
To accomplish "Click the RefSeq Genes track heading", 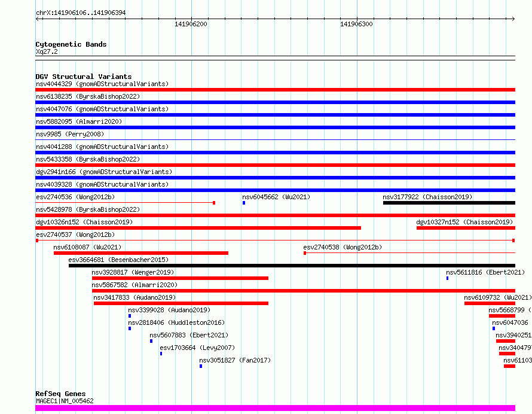I will 60,394.
